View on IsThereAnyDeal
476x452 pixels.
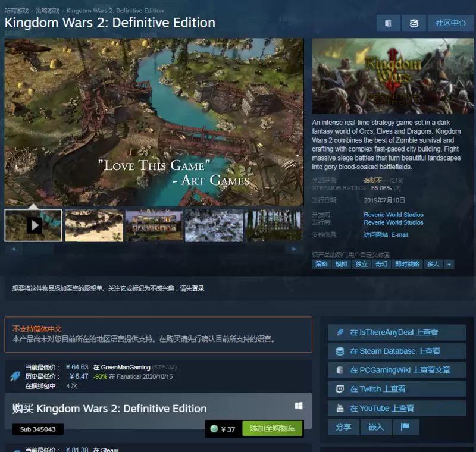click(397, 332)
